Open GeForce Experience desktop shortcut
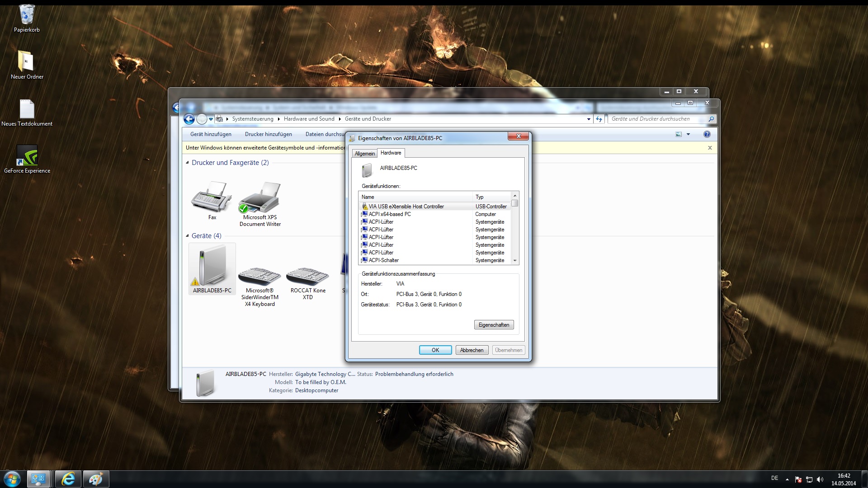This screenshot has height=488, width=868. [x=27, y=156]
